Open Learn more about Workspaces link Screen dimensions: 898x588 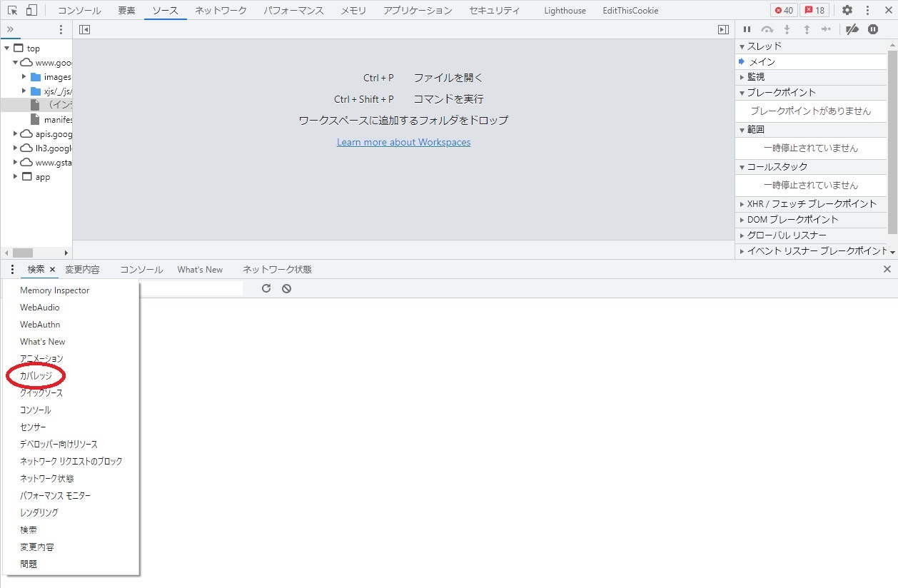click(403, 142)
